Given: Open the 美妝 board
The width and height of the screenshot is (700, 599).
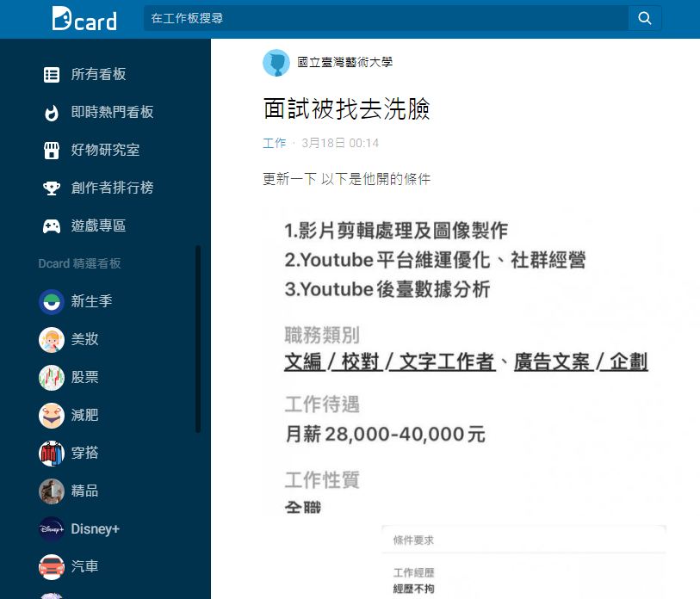Looking at the screenshot, I should pos(85,339).
